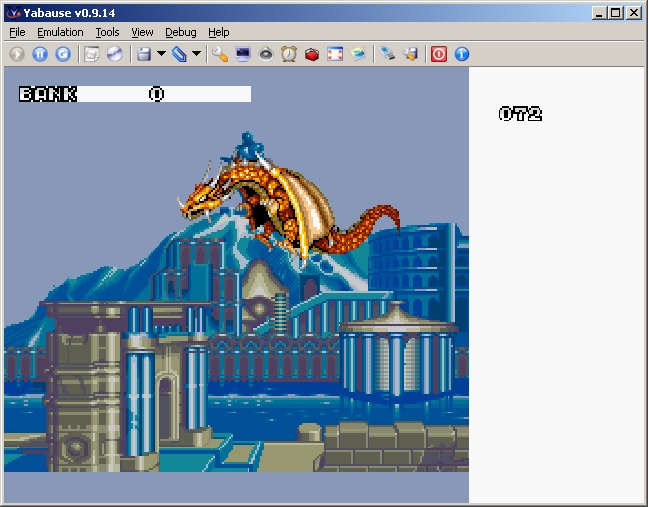The height and width of the screenshot is (507, 648).
Task: Click the hand-with-card transfer icon
Action: (410, 54)
